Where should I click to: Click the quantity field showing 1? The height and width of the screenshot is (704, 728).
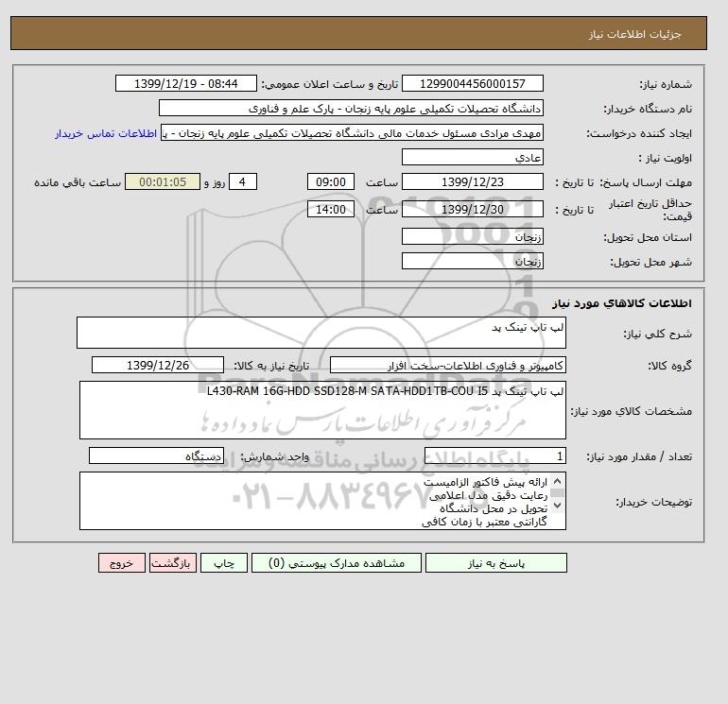pyautogui.click(x=494, y=456)
